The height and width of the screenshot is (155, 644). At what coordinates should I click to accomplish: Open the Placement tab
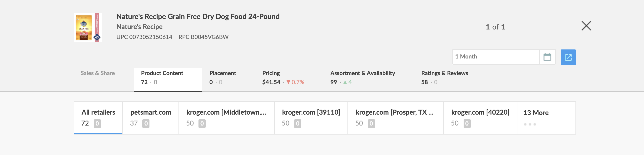[223, 78]
